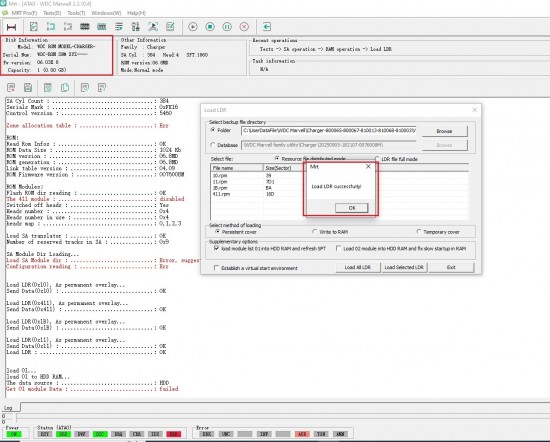Click the 'The 411 module' disabled log line
Viewport: 550px width, 442px height.
(x=95, y=199)
